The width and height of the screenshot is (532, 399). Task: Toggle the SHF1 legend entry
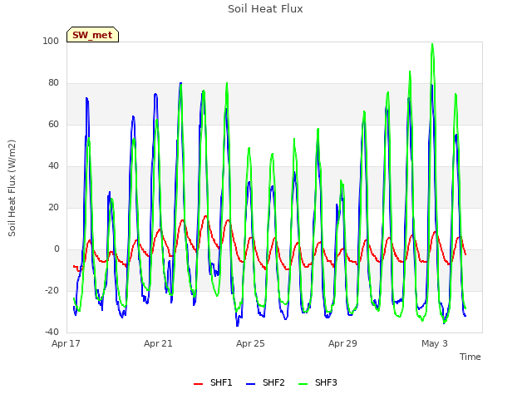[213, 382]
